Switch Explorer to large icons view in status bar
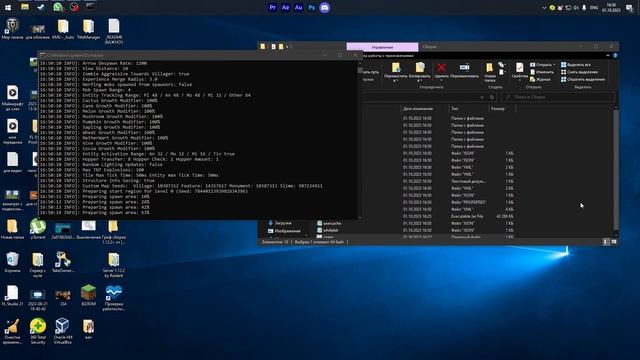This screenshot has width=640, height=360. click(613, 242)
